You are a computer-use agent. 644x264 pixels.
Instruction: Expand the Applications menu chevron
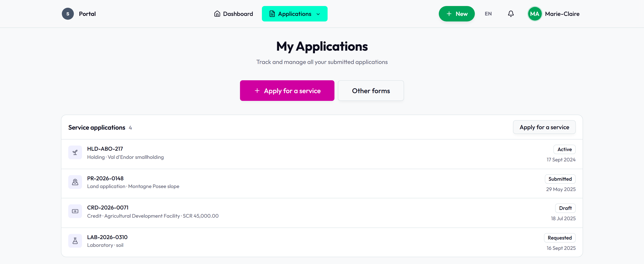(318, 14)
